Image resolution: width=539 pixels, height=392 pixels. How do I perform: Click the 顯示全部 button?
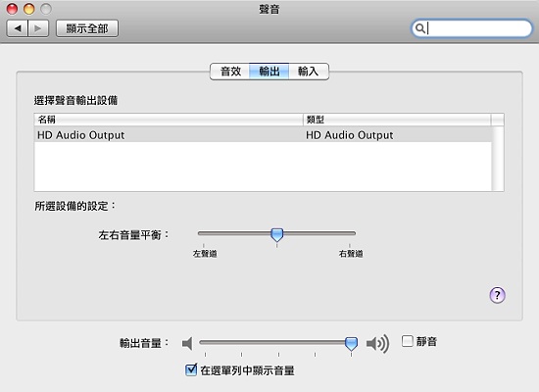pos(87,28)
